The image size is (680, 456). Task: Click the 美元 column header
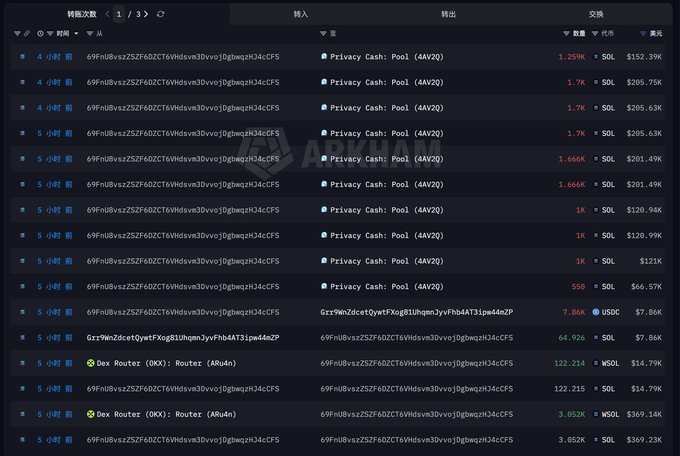click(656, 33)
